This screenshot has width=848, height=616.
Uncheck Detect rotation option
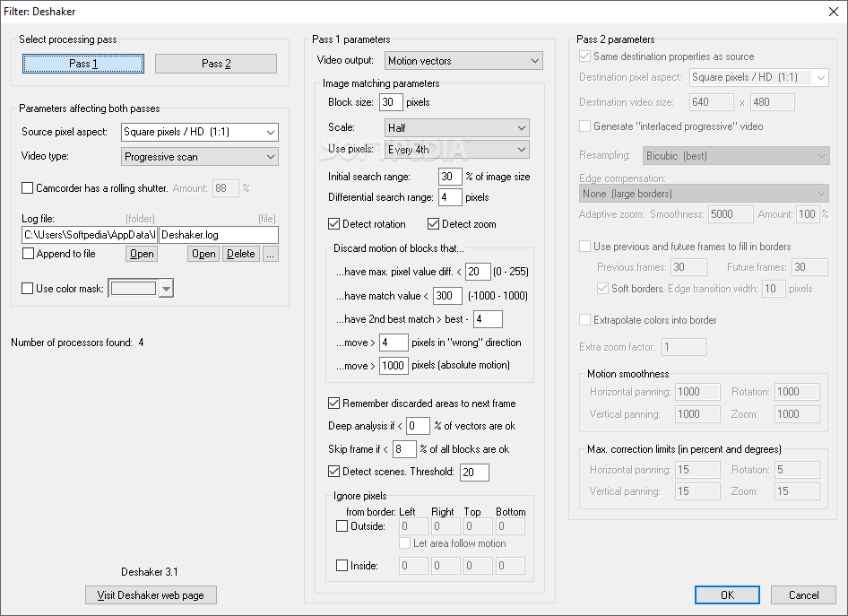(333, 224)
